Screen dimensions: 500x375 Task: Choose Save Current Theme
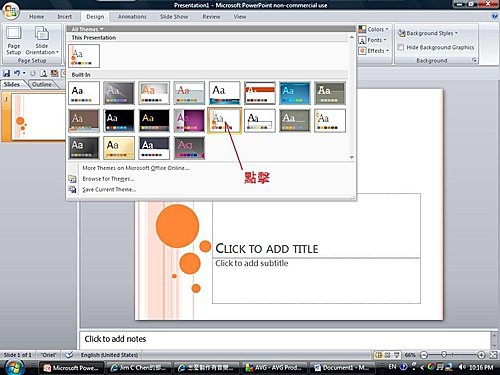point(109,190)
